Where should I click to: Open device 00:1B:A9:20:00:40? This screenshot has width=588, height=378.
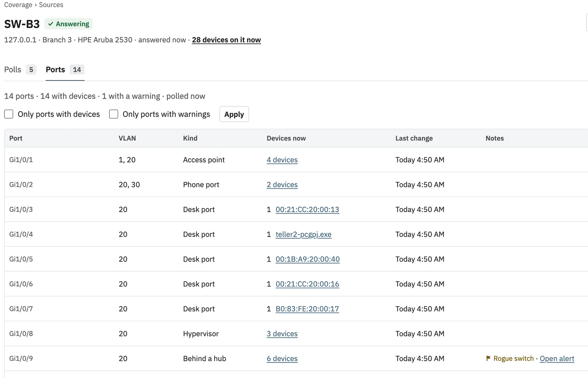[x=307, y=259]
